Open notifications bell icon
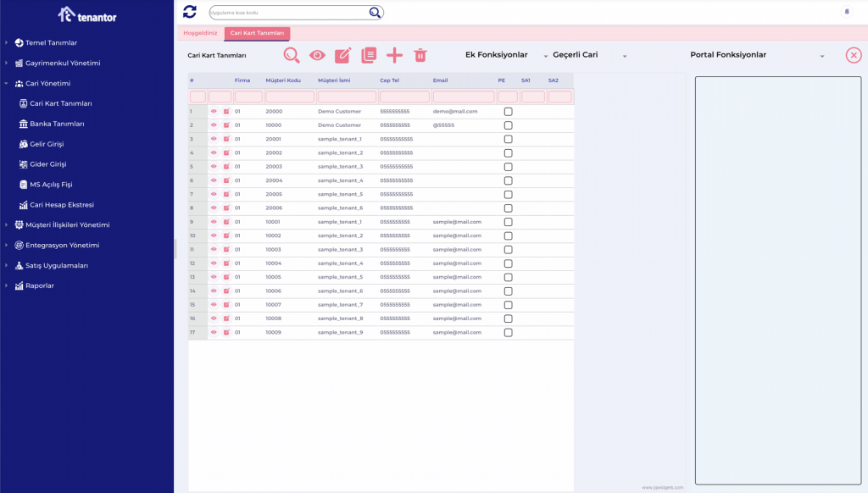This screenshot has width=868, height=493. coord(846,12)
